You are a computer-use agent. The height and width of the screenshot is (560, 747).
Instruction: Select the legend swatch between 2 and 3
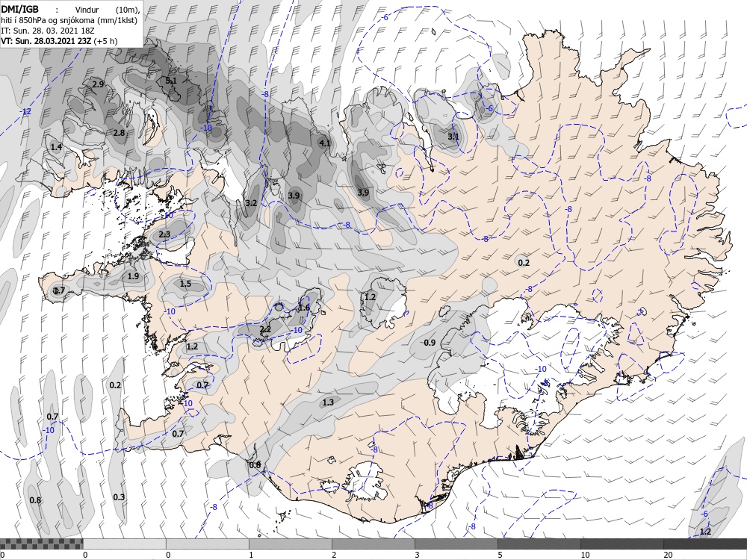coord(373,544)
